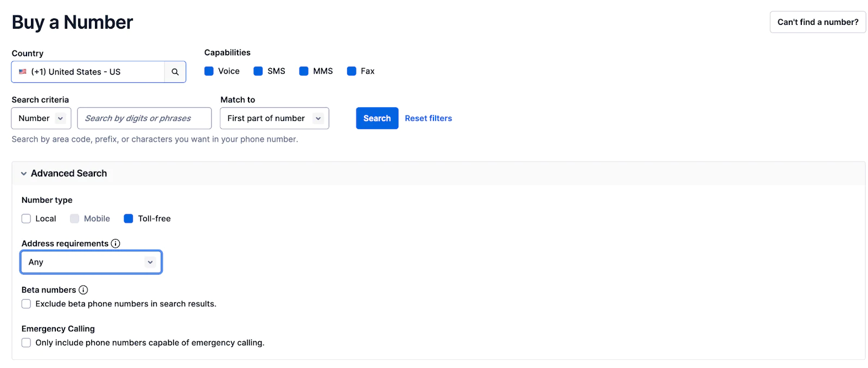Open the First part of number dropdown
The height and width of the screenshot is (368, 868).
[x=275, y=118]
